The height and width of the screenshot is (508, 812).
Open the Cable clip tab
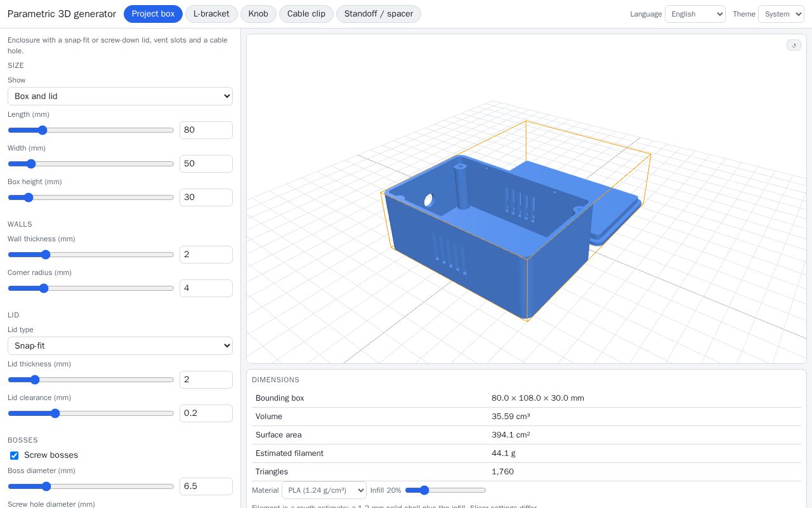click(x=306, y=14)
